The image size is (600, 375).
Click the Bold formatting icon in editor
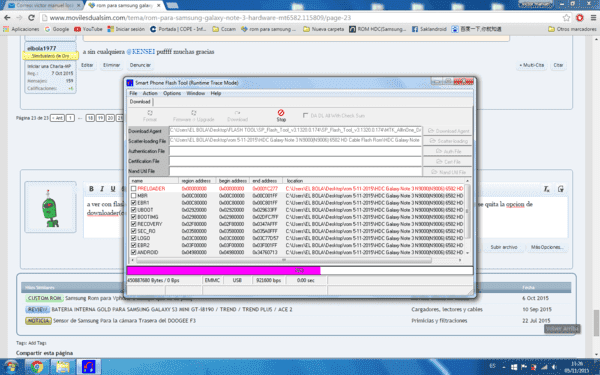91,189
